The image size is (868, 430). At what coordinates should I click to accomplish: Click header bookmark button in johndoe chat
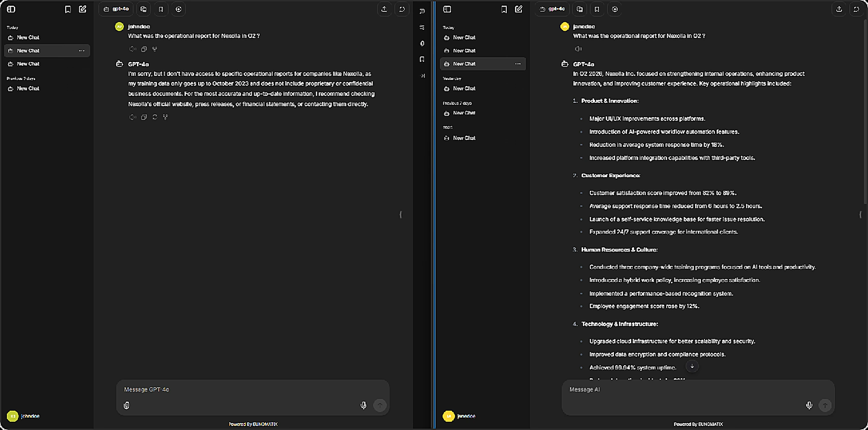click(161, 9)
